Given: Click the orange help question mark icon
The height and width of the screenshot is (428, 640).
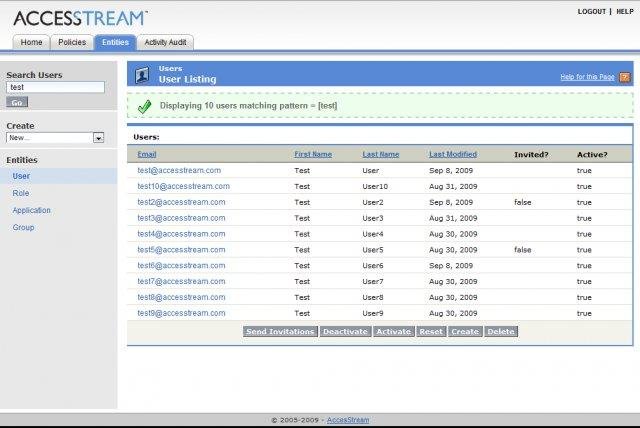Looking at the screenshot, I should click(x=624, y=77).
